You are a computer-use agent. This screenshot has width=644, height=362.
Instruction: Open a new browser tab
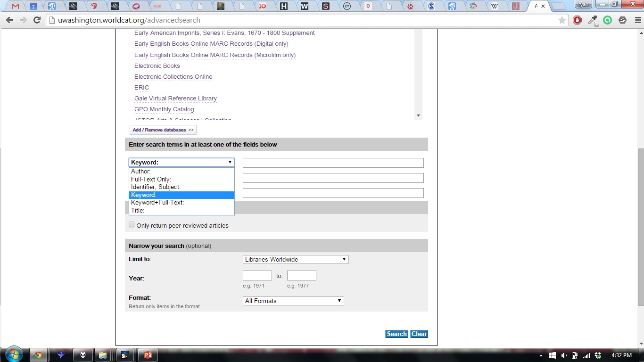pyautogui.click(x=558, y=7)
